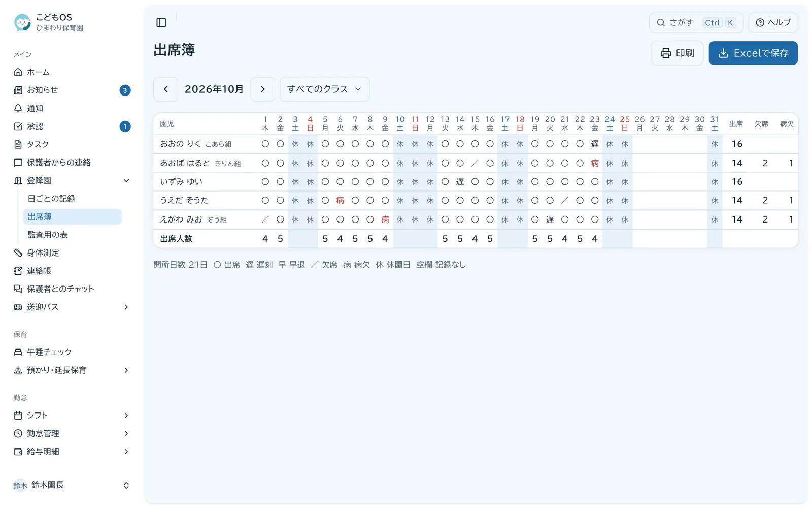Screen dimensions: 812x508
Task: Click the 午睡チェック bed icon
Action: click(18, 352)
